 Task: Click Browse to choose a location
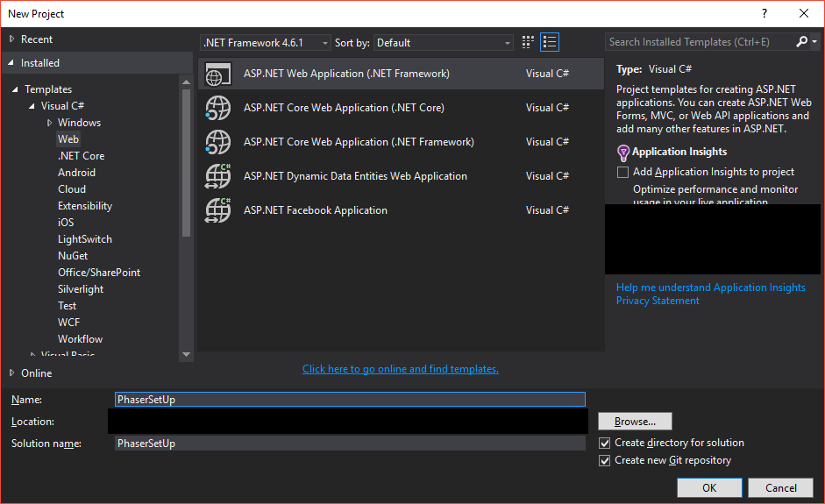coord(635,422)
